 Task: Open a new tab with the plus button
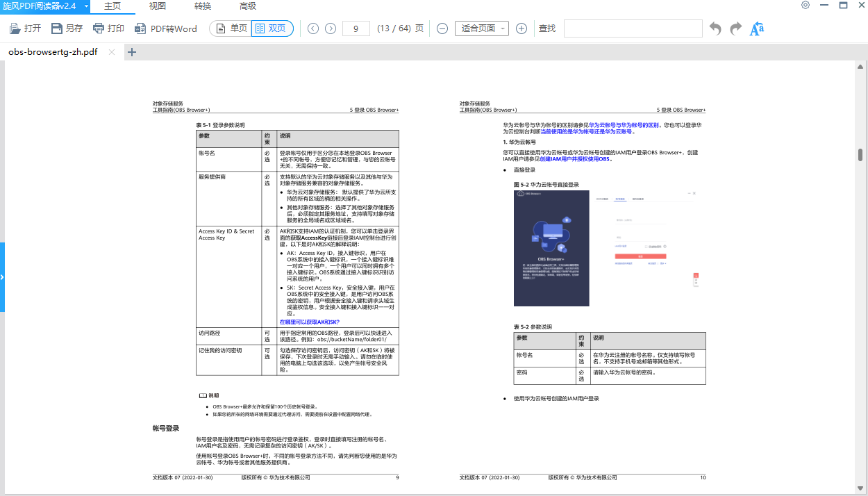(131, 51)
